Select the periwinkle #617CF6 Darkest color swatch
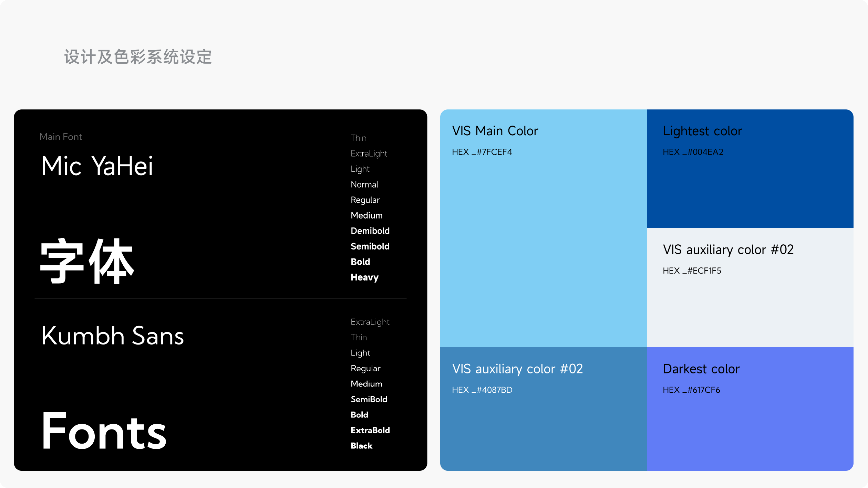Screen dimensions: 868x488 (x=750, y=430)
